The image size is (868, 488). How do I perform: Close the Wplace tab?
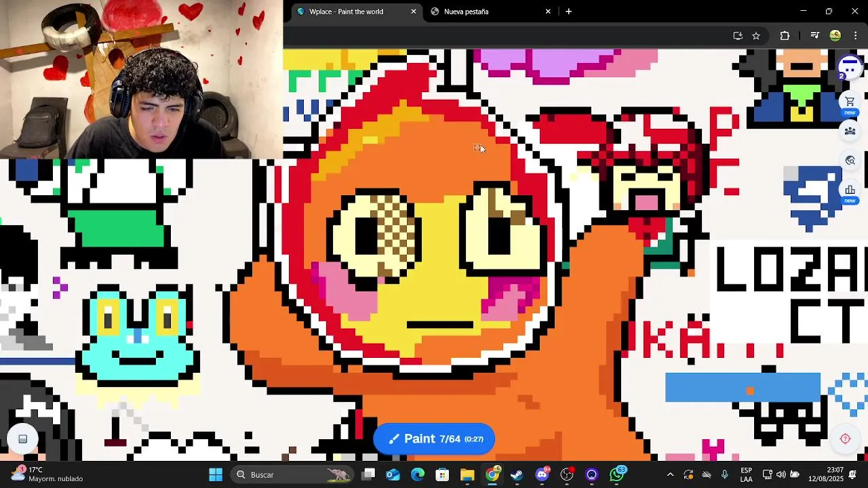(414, 12)
